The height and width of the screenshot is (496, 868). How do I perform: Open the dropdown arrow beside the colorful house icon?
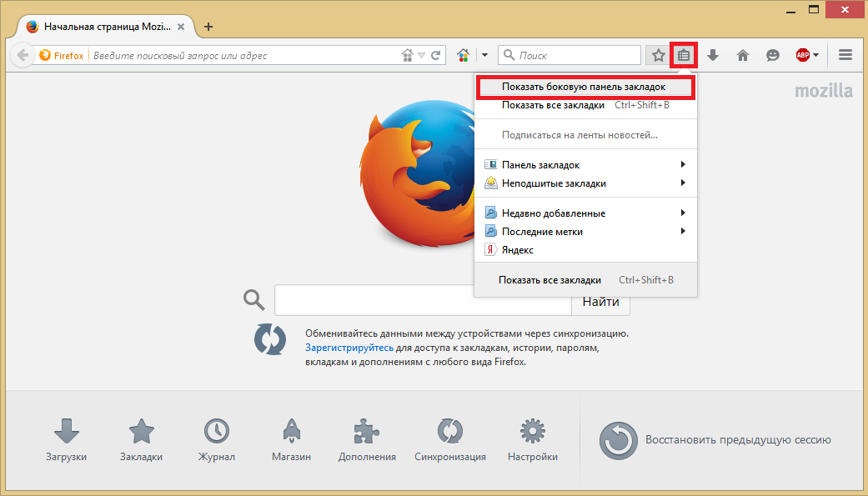(x=485, y=55)
